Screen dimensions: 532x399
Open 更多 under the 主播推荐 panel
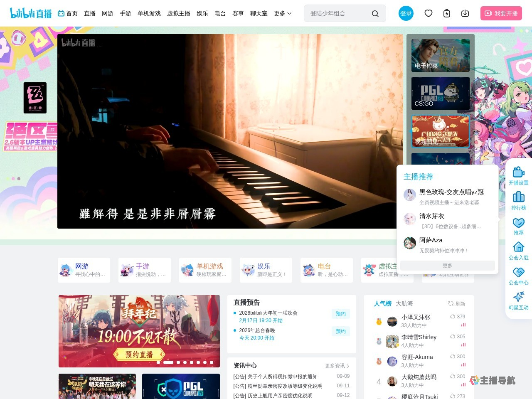click(x=447, y=265)
